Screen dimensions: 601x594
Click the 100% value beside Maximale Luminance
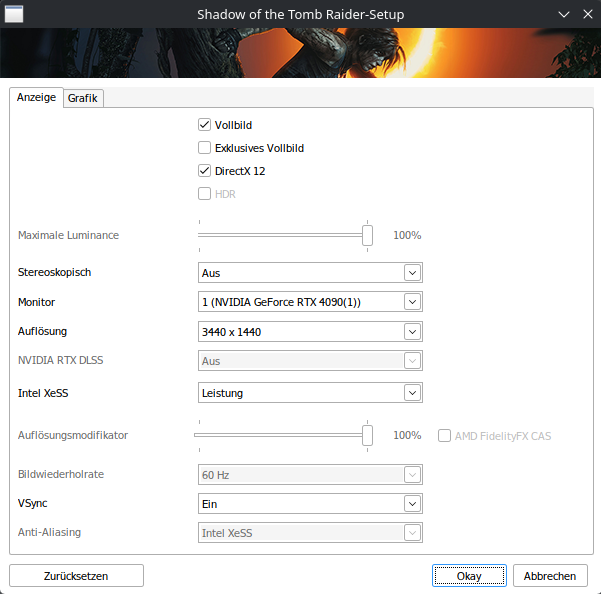point(407,235)
